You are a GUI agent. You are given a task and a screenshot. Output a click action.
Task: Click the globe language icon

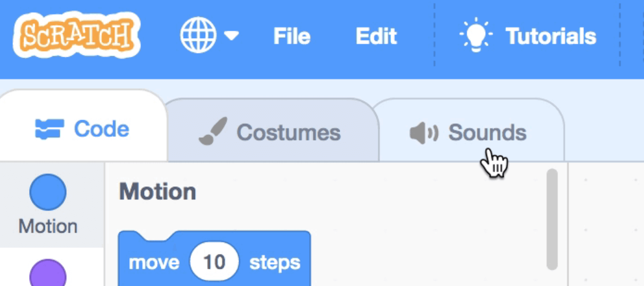[x=198, y=35]
